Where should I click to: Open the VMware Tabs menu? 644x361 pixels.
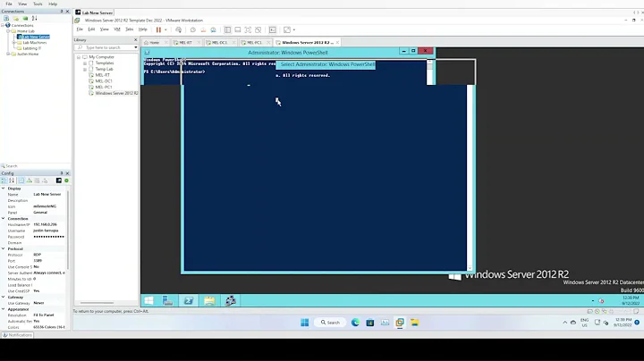pos(130,29)
